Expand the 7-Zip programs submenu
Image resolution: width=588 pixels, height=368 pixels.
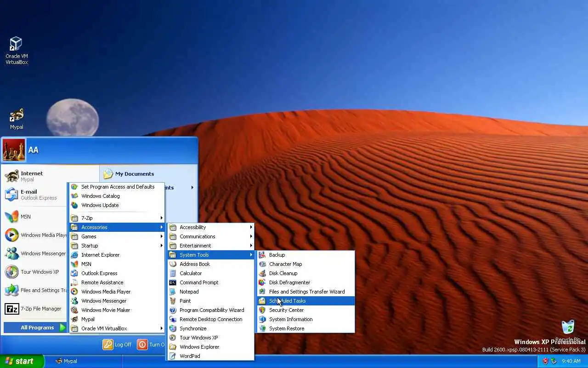click(x=117, y=218)
